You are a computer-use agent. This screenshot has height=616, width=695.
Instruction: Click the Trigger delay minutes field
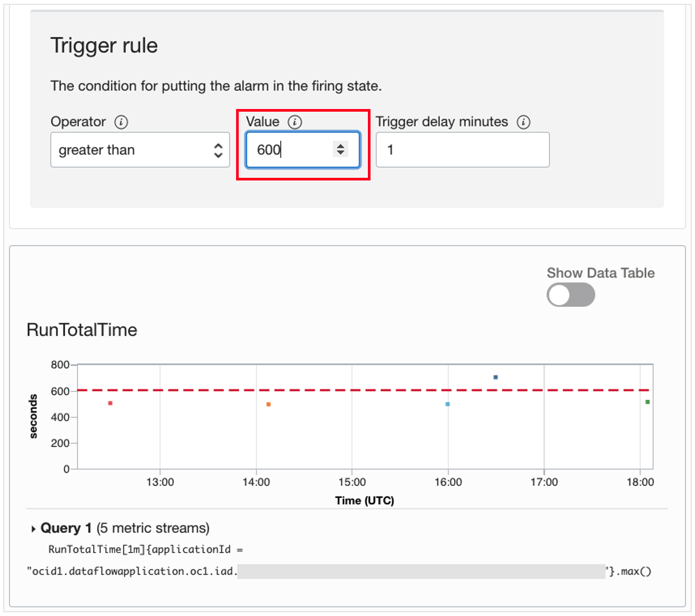point(463,150)
